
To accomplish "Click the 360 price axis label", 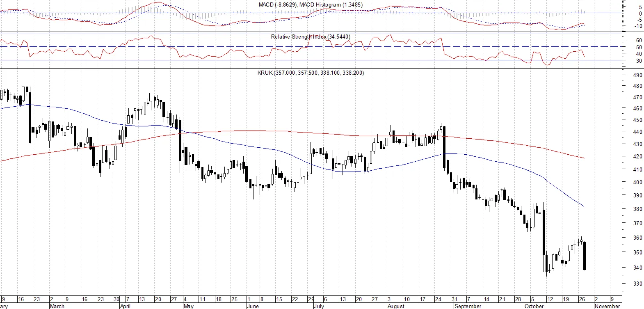I will click(638, 238).
